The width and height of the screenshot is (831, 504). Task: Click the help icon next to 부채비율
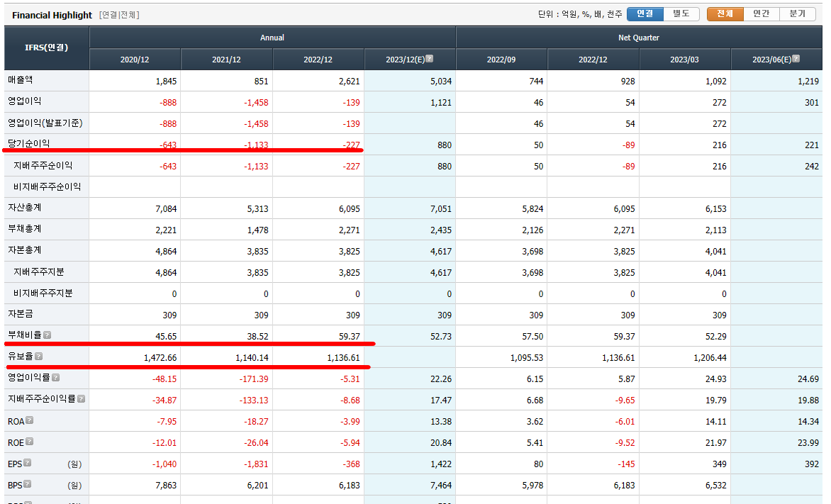coord(48,335)
